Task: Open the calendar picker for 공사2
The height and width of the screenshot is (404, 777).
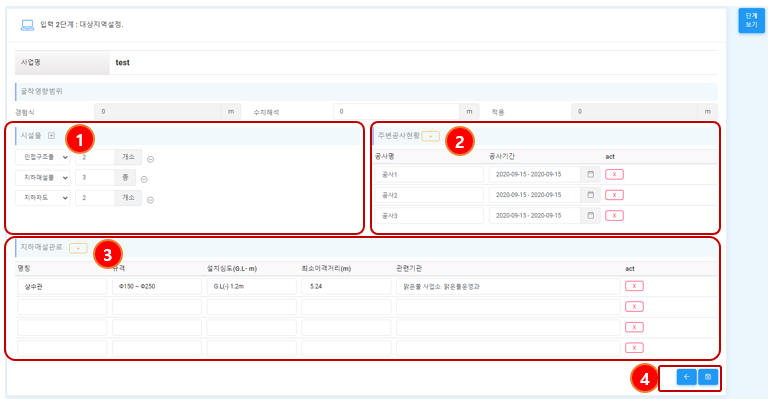Action: click(x=590, y=195)
